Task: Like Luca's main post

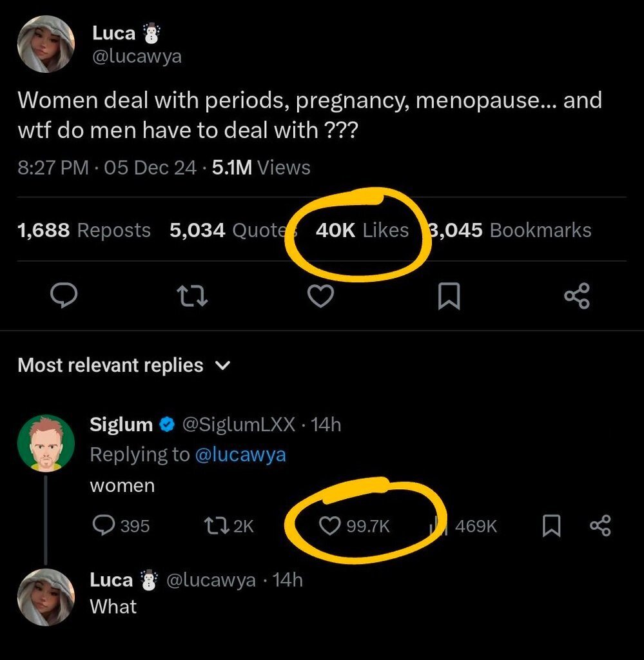Action: [x=320, y=296]
